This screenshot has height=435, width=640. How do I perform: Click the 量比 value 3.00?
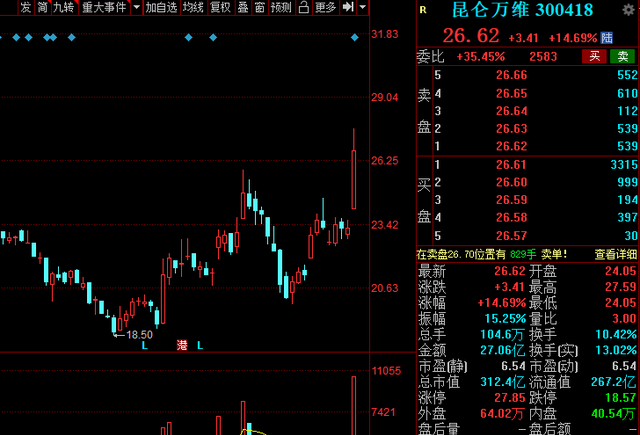pos(624,319)
